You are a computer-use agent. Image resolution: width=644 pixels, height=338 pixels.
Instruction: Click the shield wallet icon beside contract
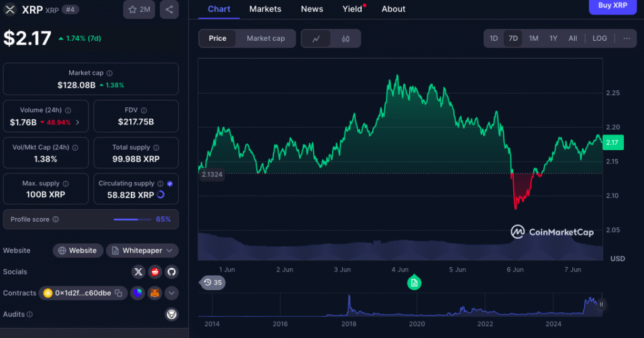click(x=138, y=293)
